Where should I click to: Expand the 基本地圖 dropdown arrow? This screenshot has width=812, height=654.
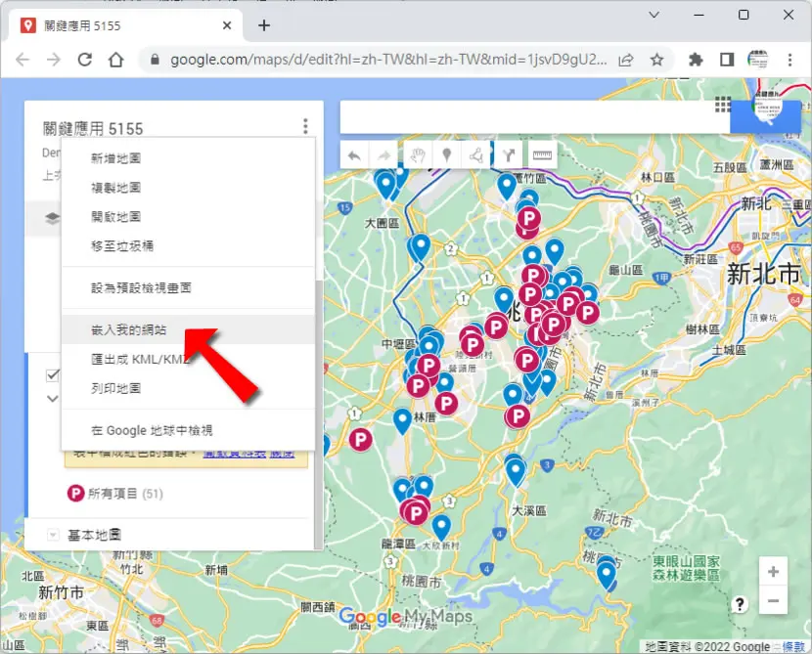(x=53, y=535)
